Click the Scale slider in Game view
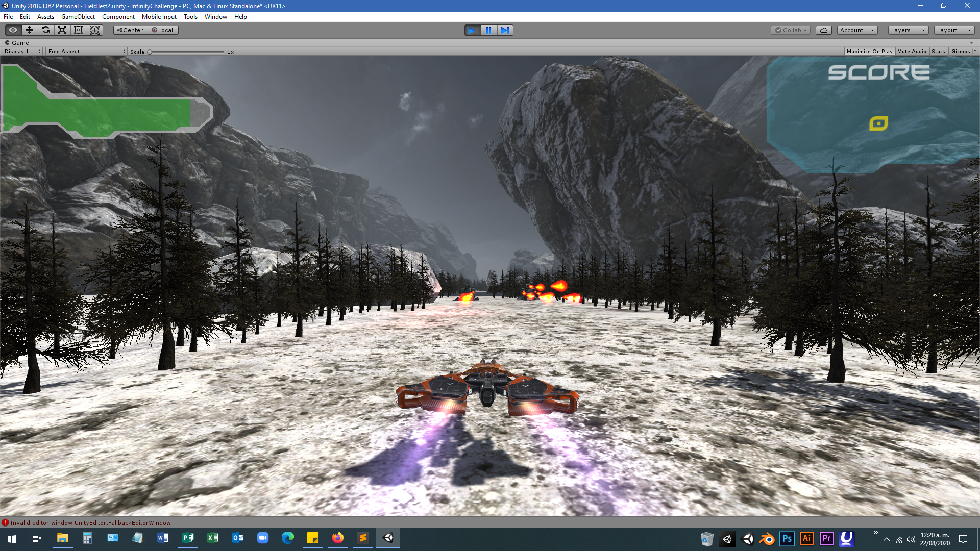 186,52
